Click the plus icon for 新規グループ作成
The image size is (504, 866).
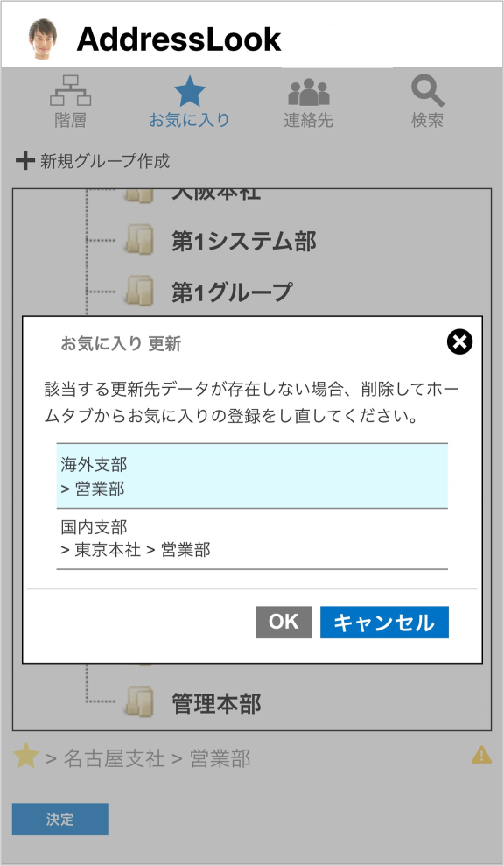(x=24, y=161)
